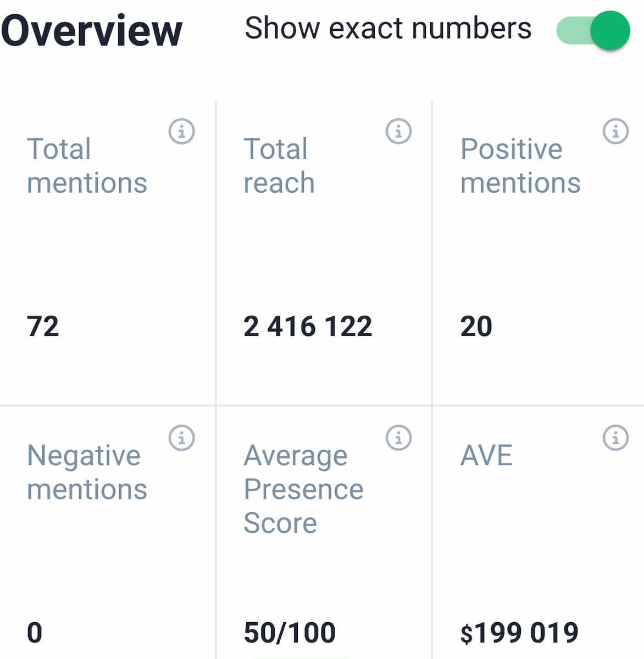644x659 pixels.
Task: Select the Positive mentions card label
Action: [x=520, y=165]
